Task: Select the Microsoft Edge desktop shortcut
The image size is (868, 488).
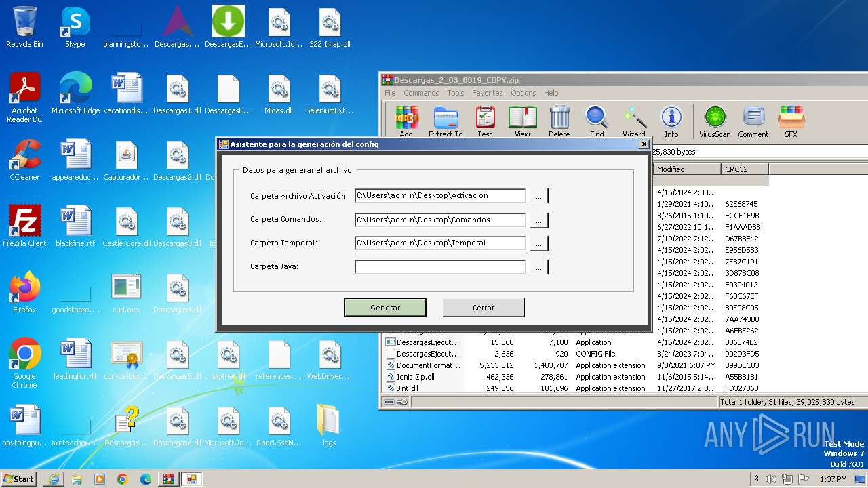Action: click(x=75, y=94)
